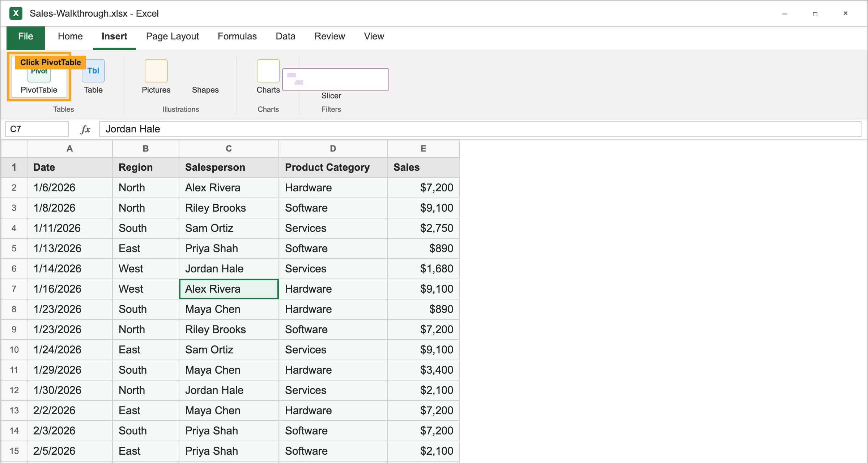868x463 pixels.
Task: Open the Pictures insert icon
Action: (156, 71)
